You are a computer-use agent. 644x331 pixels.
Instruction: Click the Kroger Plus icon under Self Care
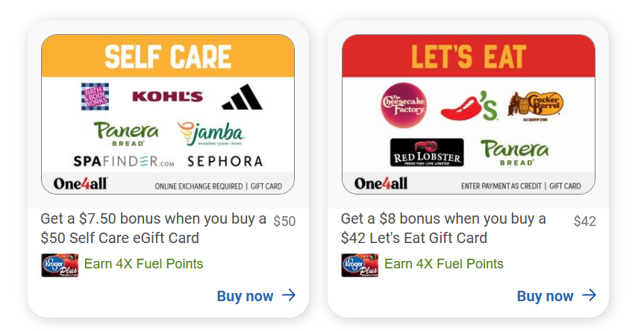point(60,265)
